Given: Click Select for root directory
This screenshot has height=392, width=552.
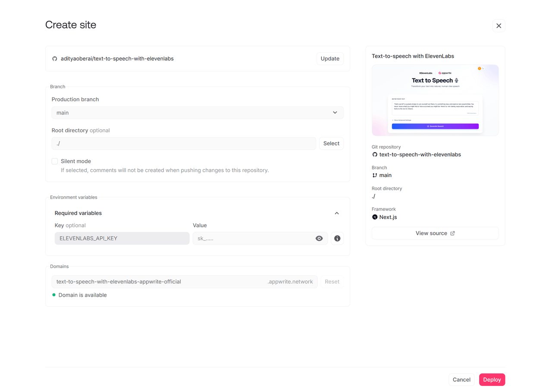Looking at the screenshot, I should [x=331, y=143].
